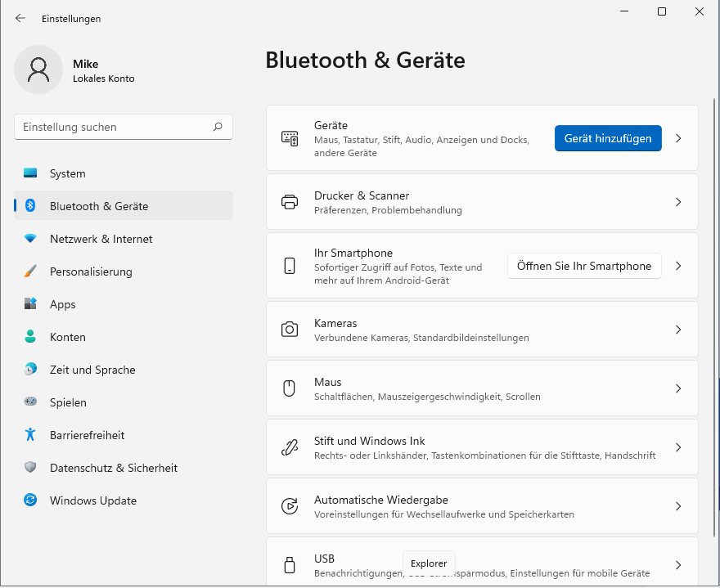Click the search magnifier icon
Image resolution: width=720 pixels, height=588 pixels.
pos(218,127)
